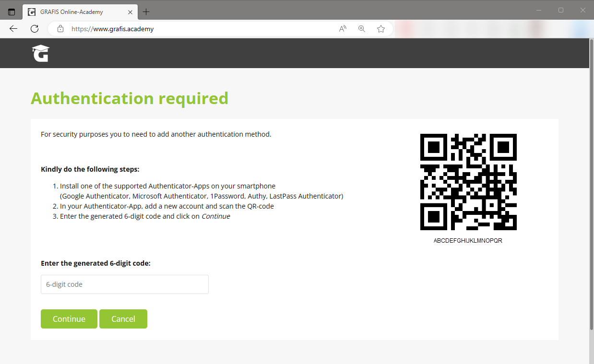Click the Authentication required heading

point(130,98)
